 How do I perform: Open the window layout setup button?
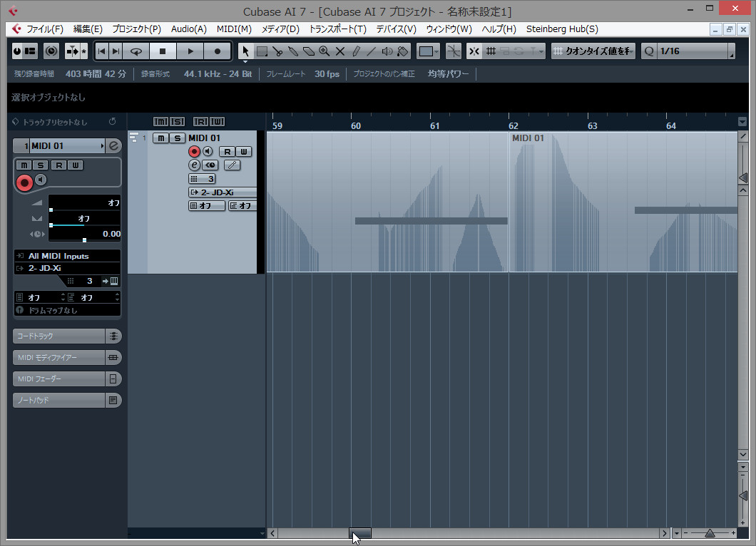tap(31, 51)
